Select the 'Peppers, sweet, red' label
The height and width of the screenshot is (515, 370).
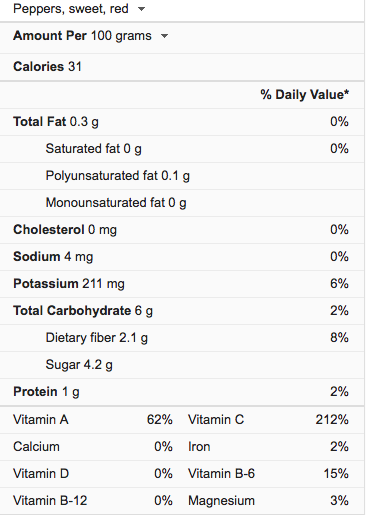point(71,9)
